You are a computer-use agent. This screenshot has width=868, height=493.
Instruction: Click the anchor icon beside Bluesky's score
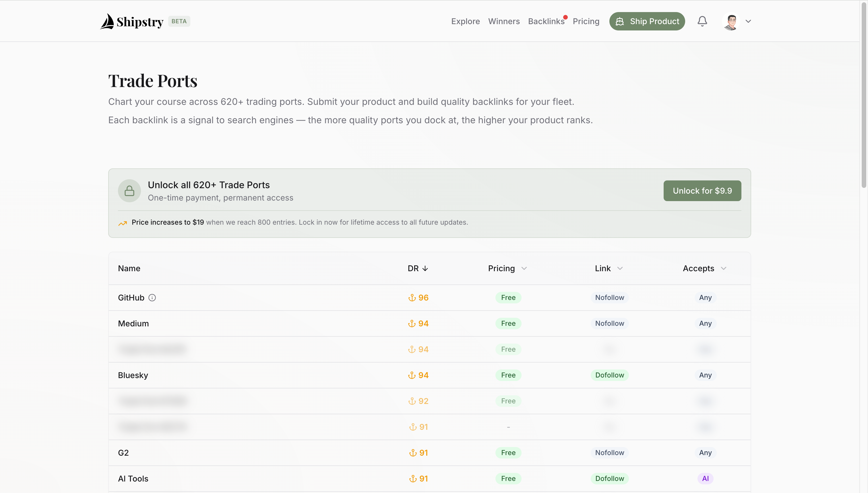pos(412,375)
